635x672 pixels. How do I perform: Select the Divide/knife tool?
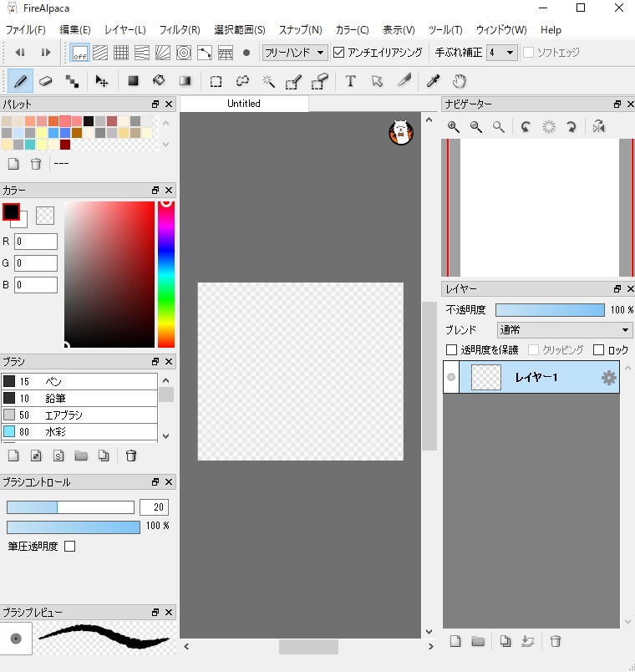click(404, 81)
